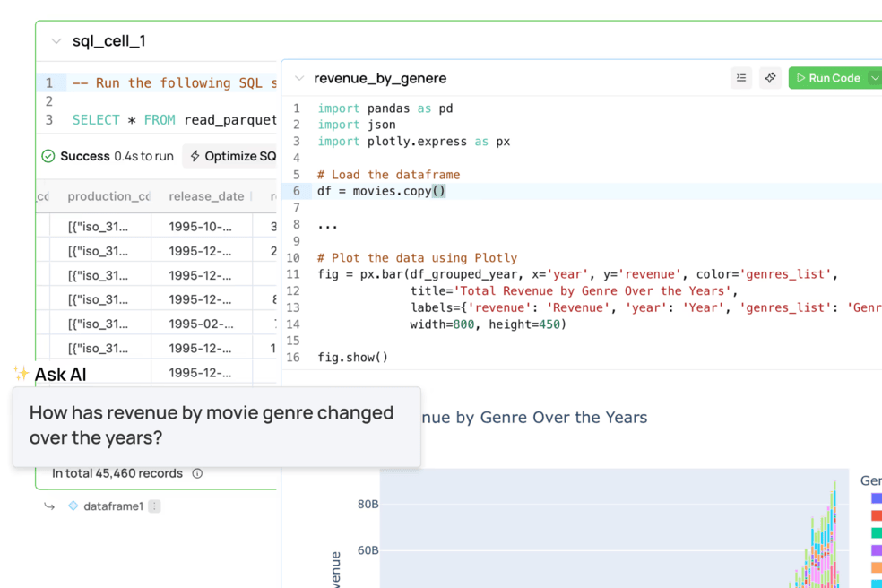This screenshot has height=588, width=882.
Task: Click the fig.show() code line
Action: [x=352, y=358]
